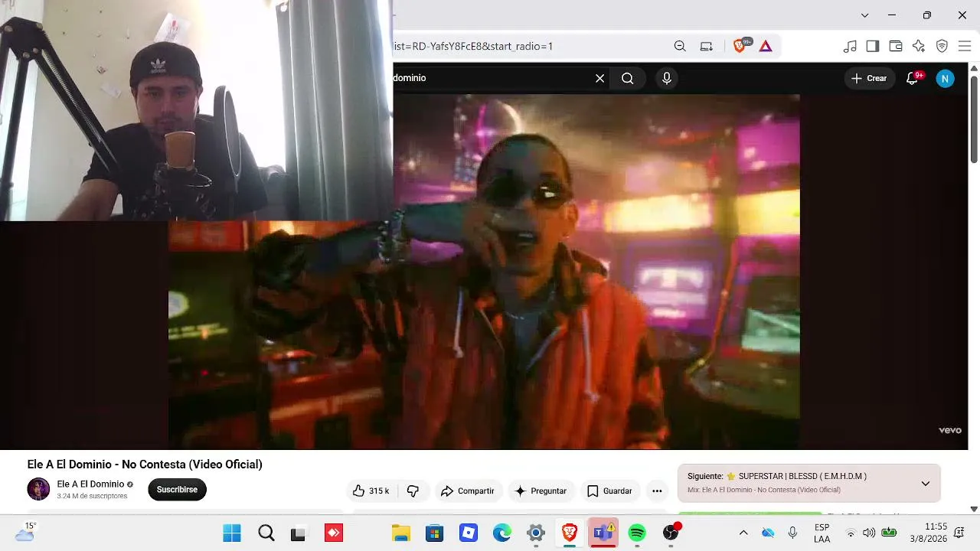
Task: Open the notification center icon
Action: tap(959, 533)
